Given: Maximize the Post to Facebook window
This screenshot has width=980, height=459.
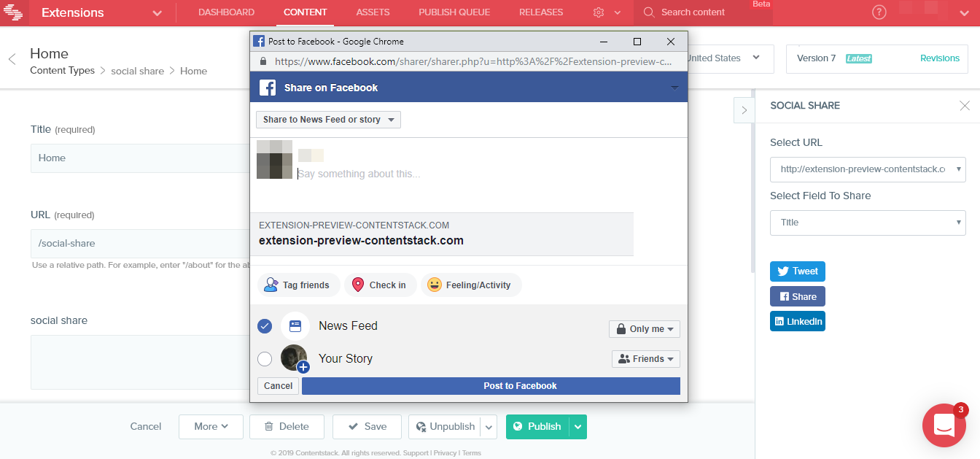Looking at the screenshot, I should (x=637, y=42).
